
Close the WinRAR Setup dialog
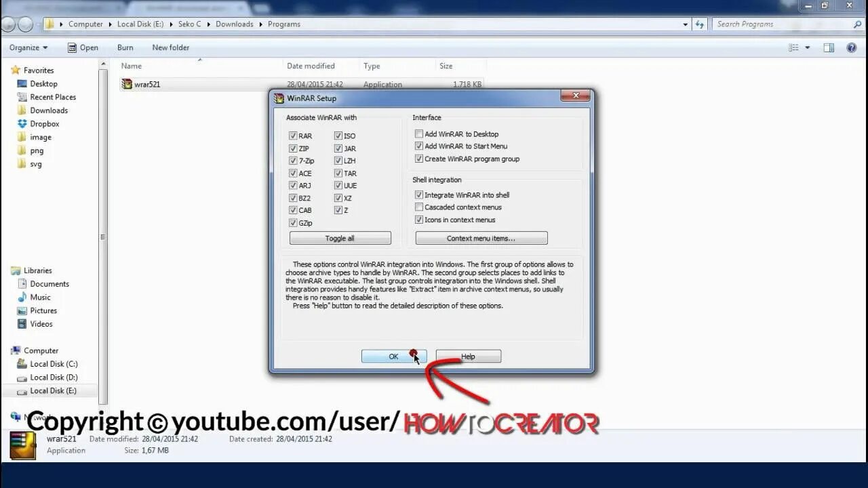pos(576,96)
